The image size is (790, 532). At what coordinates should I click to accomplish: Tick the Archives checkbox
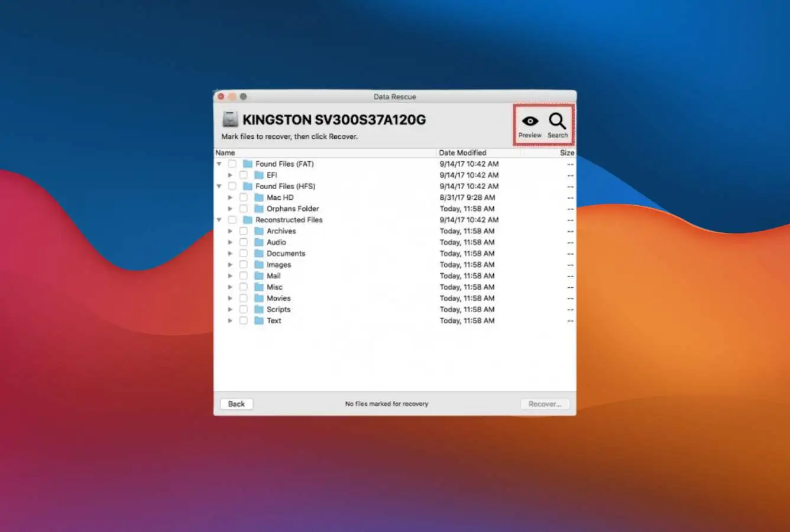[x=244, y=231]
